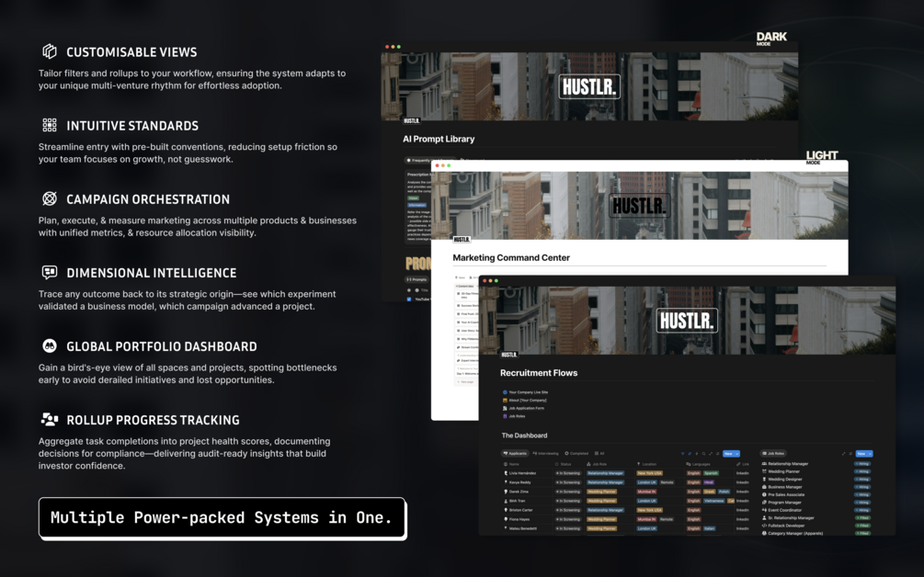Viewport: 924px width, 577px height.
Task: Click the blue New button in Job Roles panel
Action: [861, 453]
